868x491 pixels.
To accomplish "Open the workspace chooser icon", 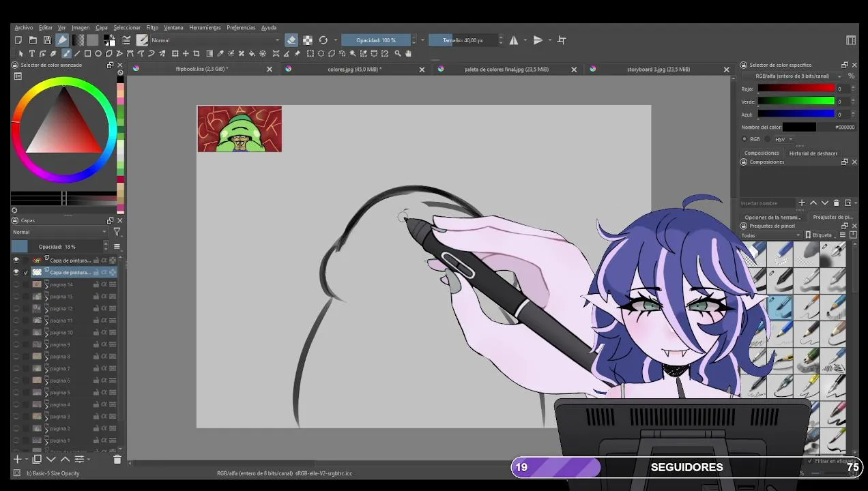I will pyautogui.click(x=851, y=40).
